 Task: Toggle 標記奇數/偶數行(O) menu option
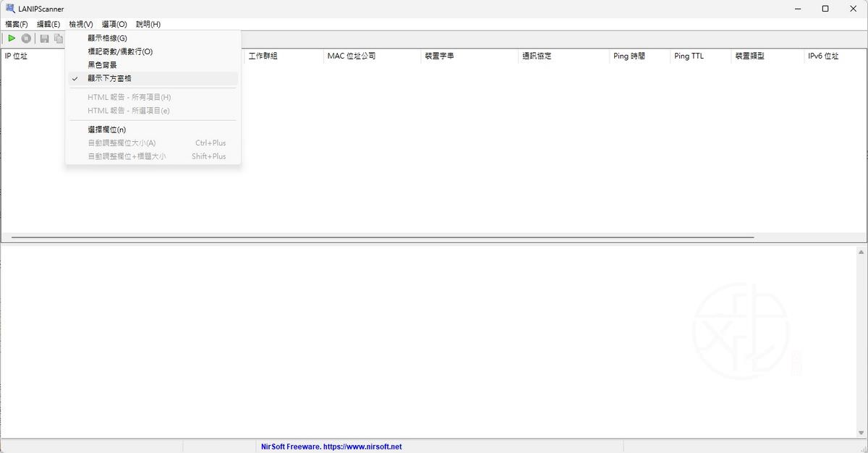(120, 51)
